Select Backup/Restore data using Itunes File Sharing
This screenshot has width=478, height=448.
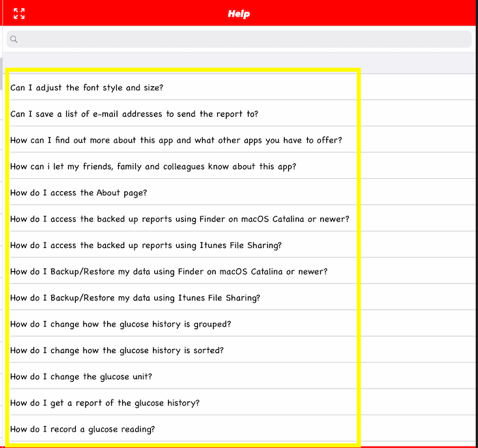pyautogui.click(x=135, y=298)
